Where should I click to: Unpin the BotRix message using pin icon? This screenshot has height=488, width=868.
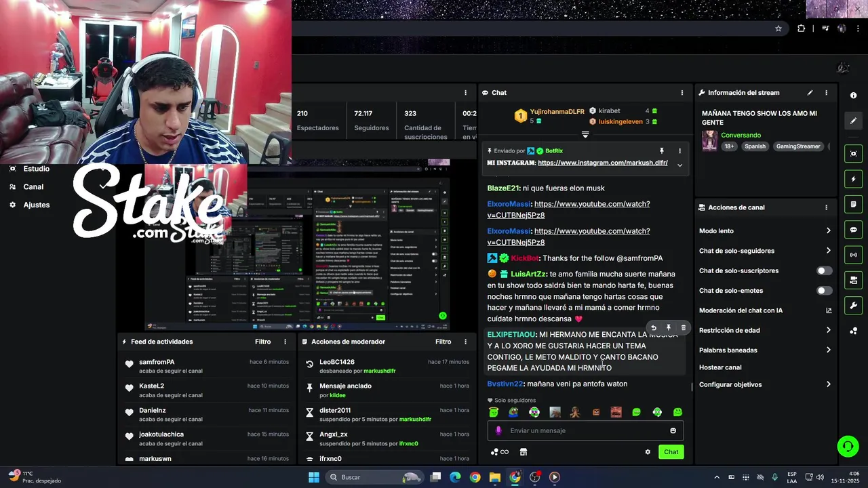point(662,150)
